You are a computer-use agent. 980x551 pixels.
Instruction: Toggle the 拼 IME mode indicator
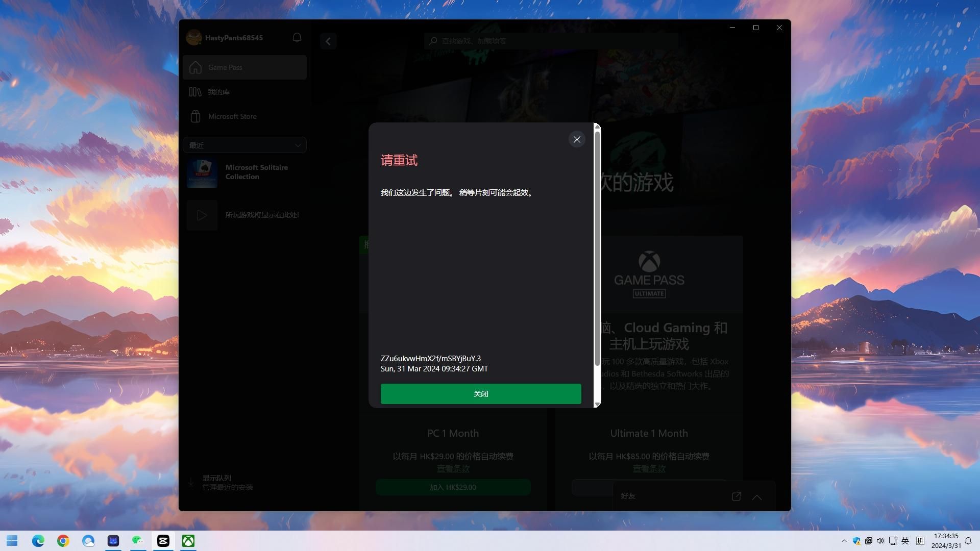coord(920,541)
